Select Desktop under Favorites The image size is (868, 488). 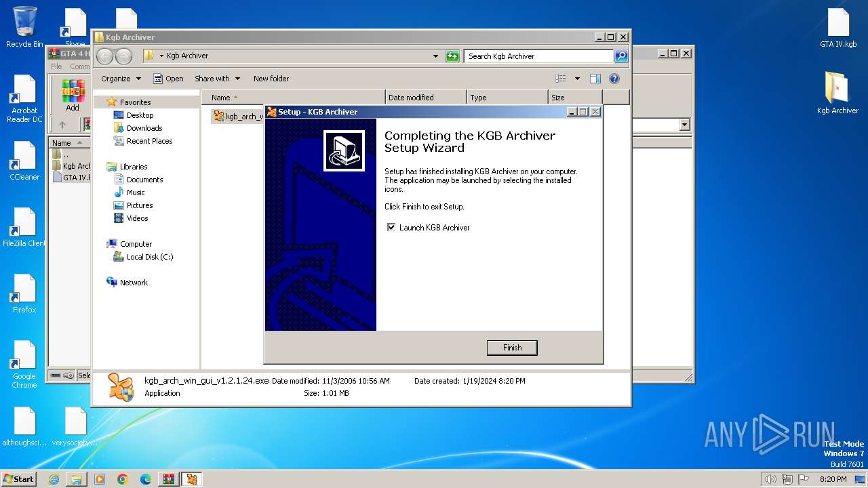[140, 115]
